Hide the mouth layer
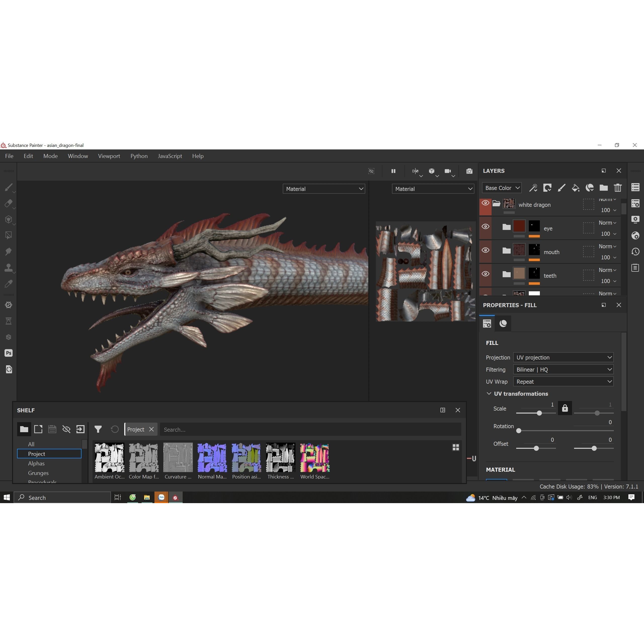 [485, 250]
